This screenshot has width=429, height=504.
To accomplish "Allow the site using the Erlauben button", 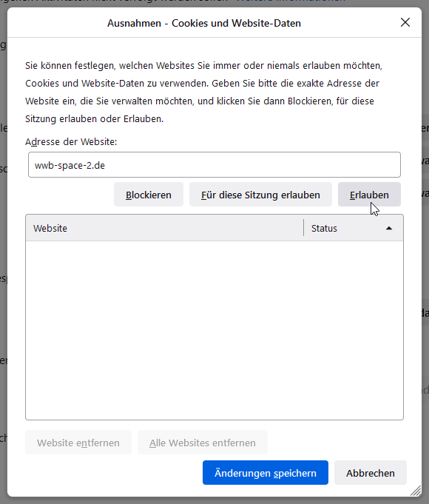I will coord(369,195).
